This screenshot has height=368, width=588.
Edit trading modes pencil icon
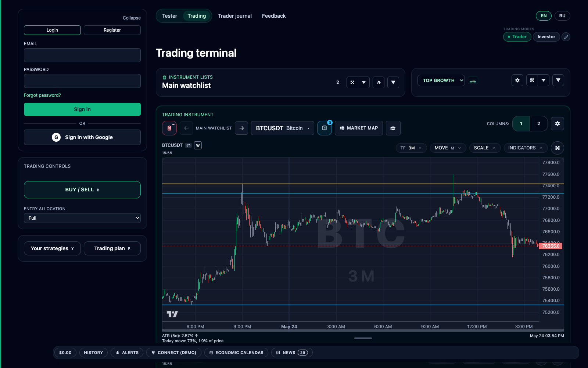566,37
